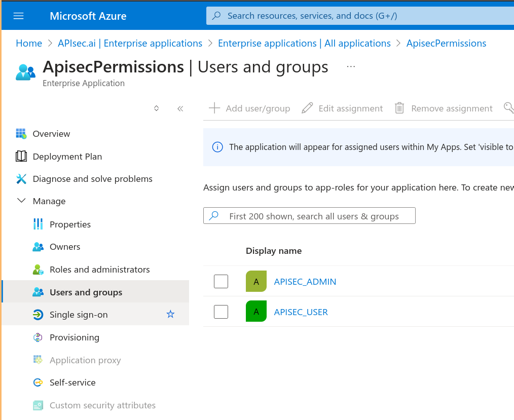Collapse the Manage section chevron
The height and width of the screenshot is (420, 514).
coord(21,201)
